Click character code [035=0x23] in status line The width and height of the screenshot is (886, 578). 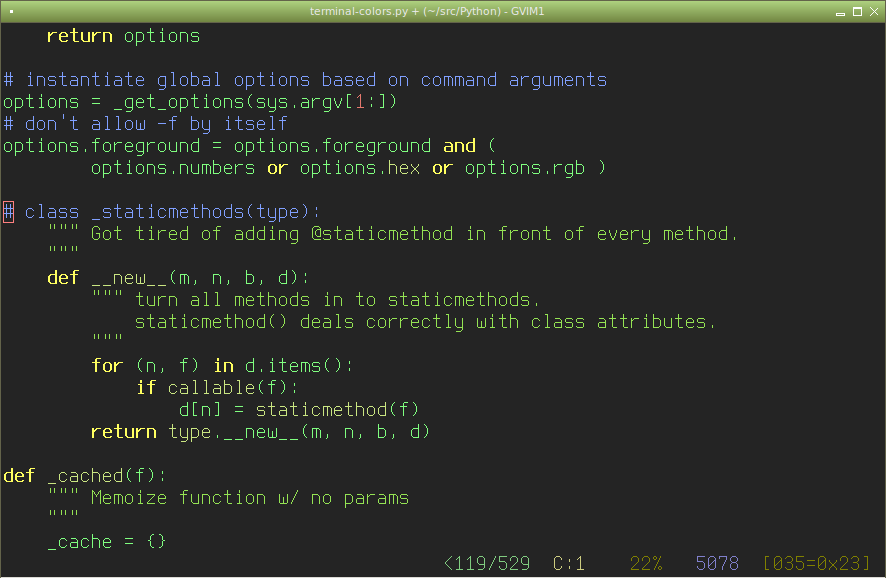click(816, 563)
